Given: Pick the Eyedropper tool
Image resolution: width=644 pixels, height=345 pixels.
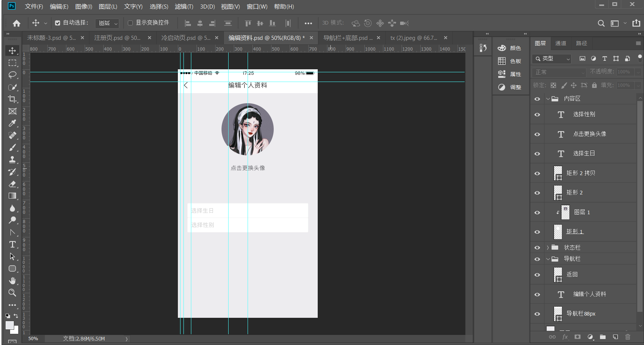Looking at the screenshot, I should [x=12, y=123].
